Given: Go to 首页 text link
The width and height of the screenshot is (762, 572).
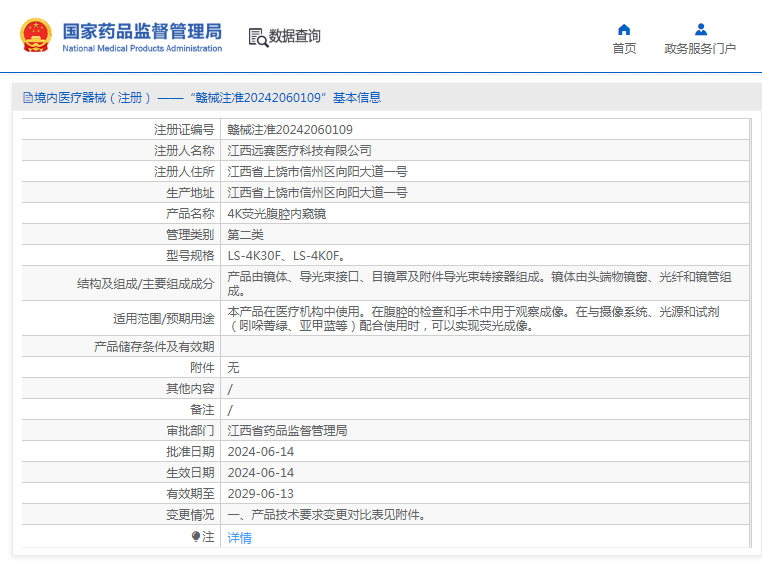Looking at the screenshot, I should tap(624, 49).
